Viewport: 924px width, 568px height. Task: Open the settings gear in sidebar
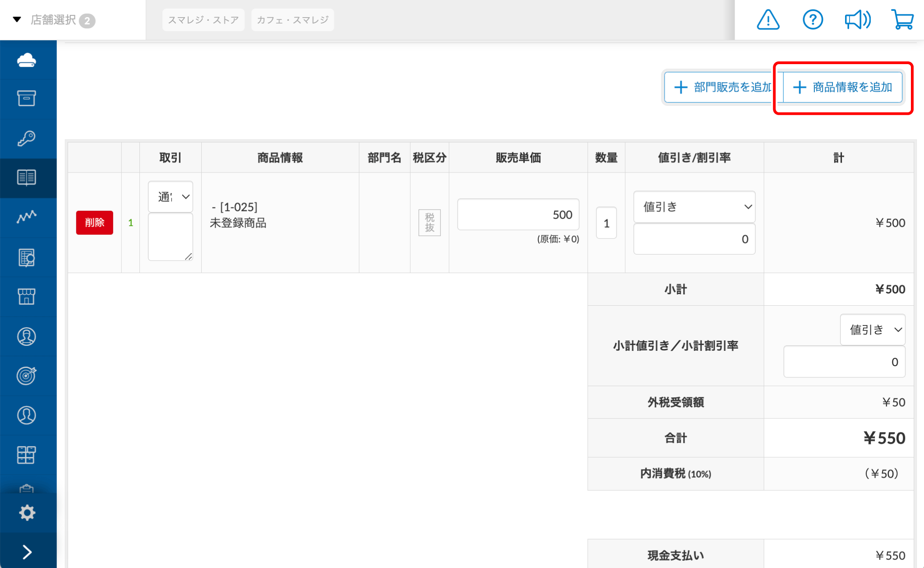[x=27, y=512]
